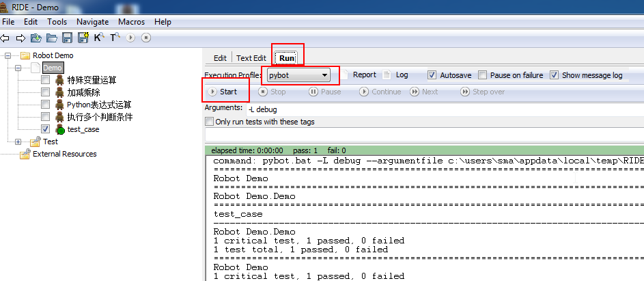Disable the Autosave checkbox
Image resolution: width=644 pixels, height=281 pixels.
[432, 75]
